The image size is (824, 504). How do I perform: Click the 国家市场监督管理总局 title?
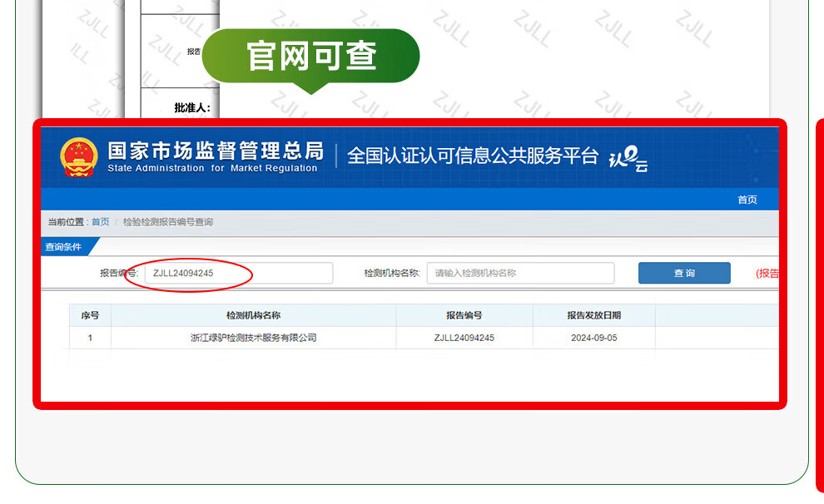[x=216, y=151]
